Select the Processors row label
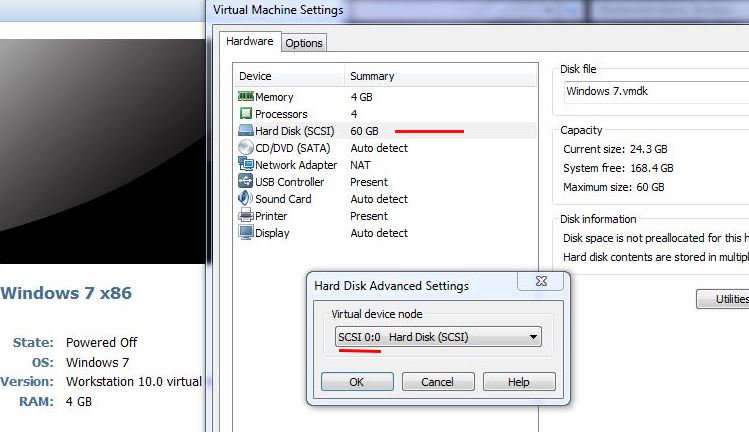749x432 pixels. [281, 114]
